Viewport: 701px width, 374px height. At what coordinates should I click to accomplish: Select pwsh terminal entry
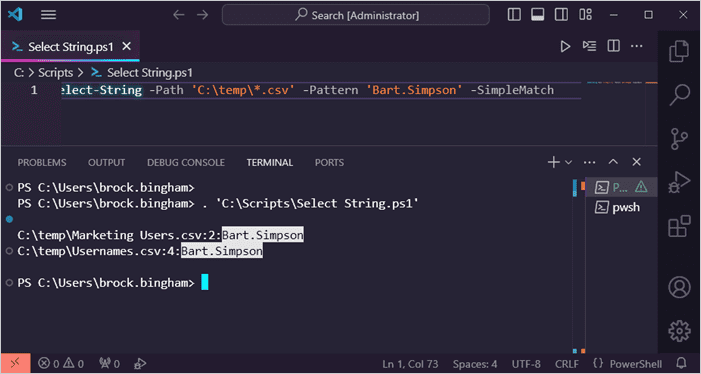pos(621,207)
